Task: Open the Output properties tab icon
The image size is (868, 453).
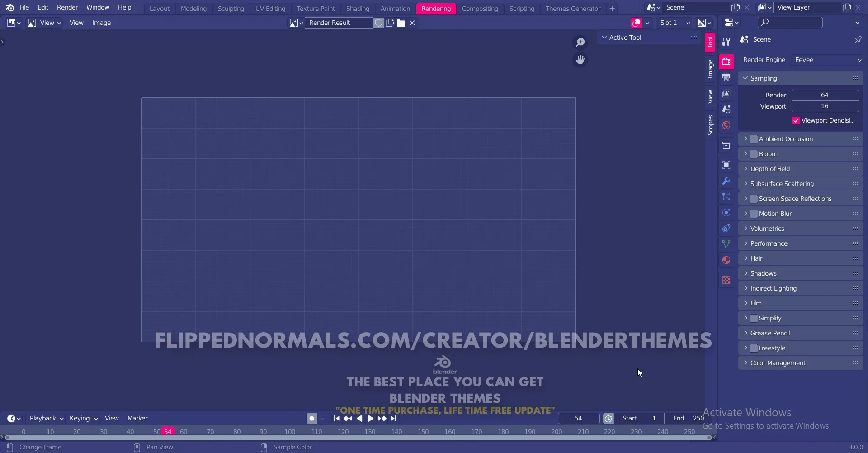Action: (726, 77)
